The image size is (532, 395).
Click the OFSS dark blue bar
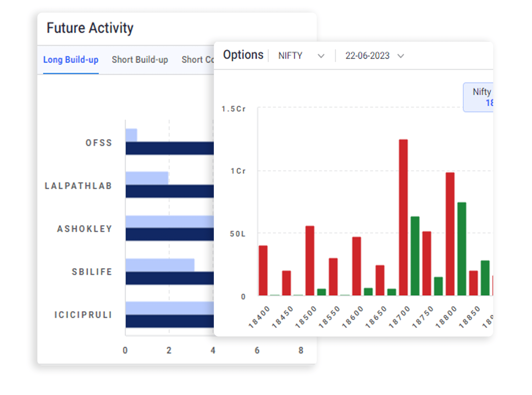pos(170,148)
